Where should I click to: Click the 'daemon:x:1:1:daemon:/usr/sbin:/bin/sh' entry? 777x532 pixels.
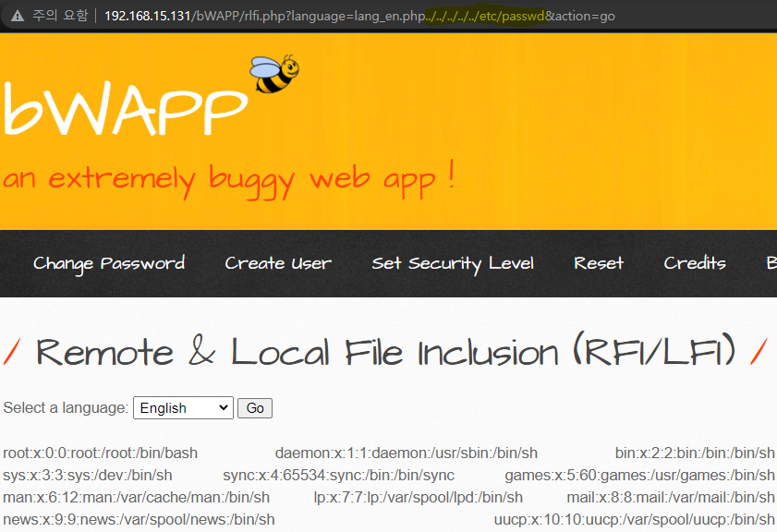coord(407,453)
